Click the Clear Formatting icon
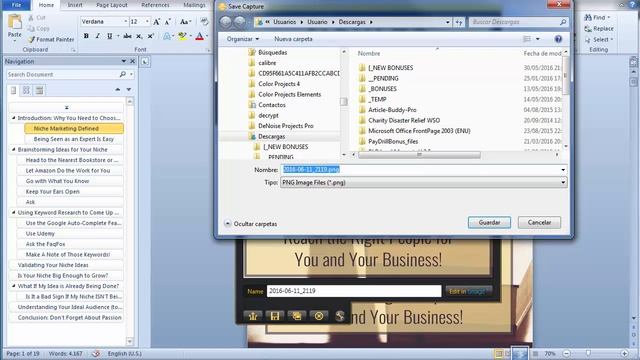Image resolution: width=640 pixels, height=360 pixels. pos(204,22)
